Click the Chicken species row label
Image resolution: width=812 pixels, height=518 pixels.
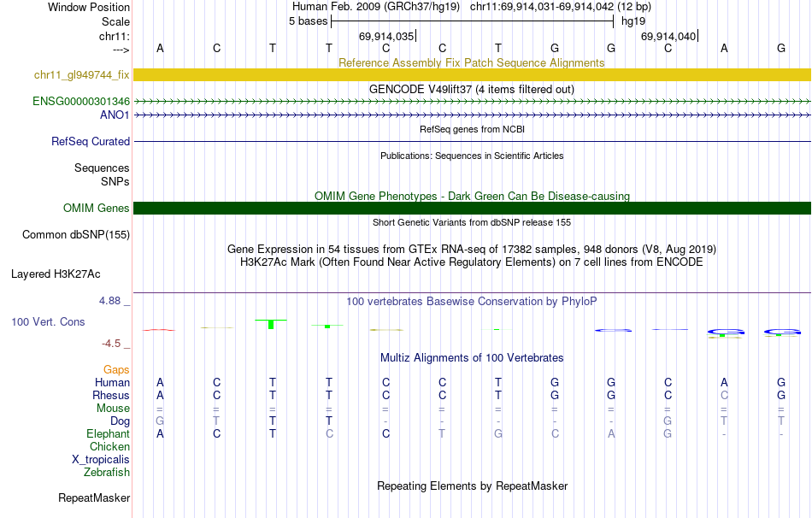[x=109, y=447]
